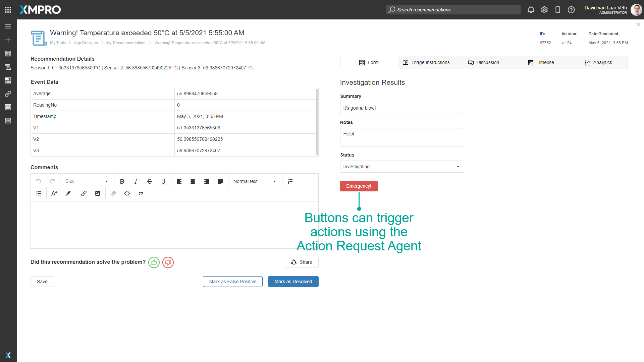The image size is (644, 362).
Task: Insert a hyperlink in the comment editor
Action: [84, 193]
